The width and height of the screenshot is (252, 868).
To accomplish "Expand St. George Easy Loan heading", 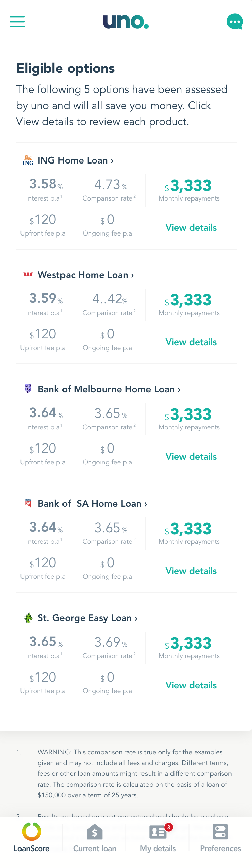I will (x=87, y=618).
